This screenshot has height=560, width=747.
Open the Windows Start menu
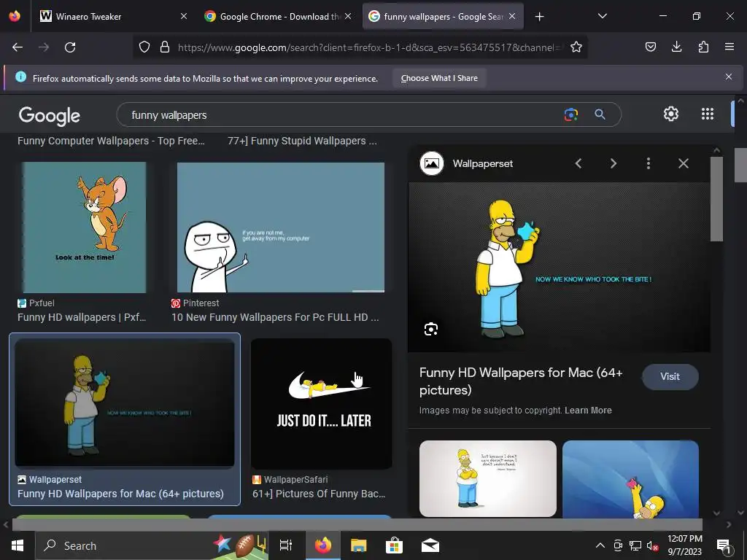[x=18, y=545]
